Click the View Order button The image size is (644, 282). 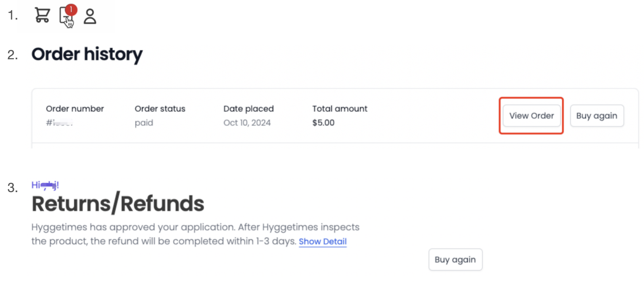531,116
